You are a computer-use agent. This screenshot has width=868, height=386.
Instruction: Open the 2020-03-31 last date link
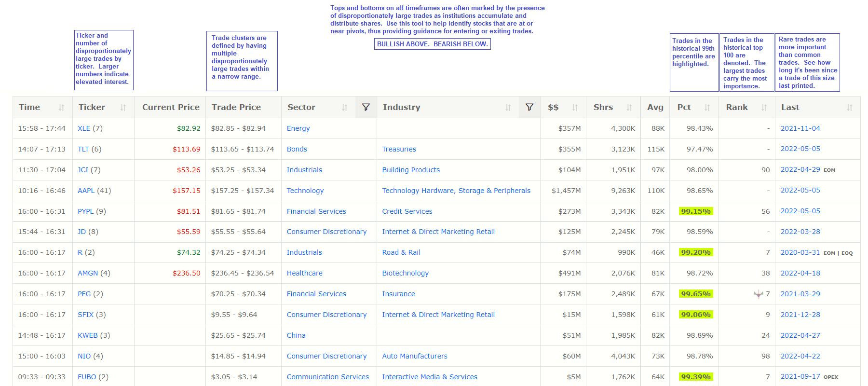[800, 252]
